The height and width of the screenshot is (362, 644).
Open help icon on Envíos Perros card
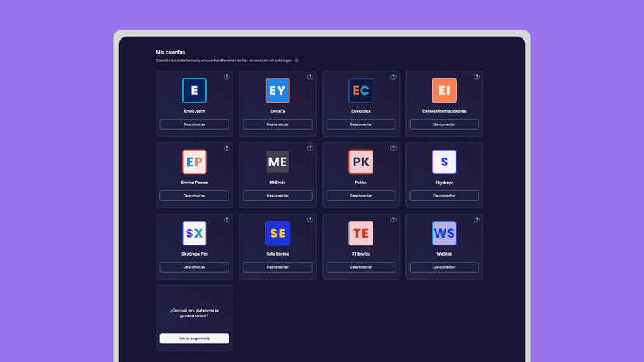tap(226, 148)
